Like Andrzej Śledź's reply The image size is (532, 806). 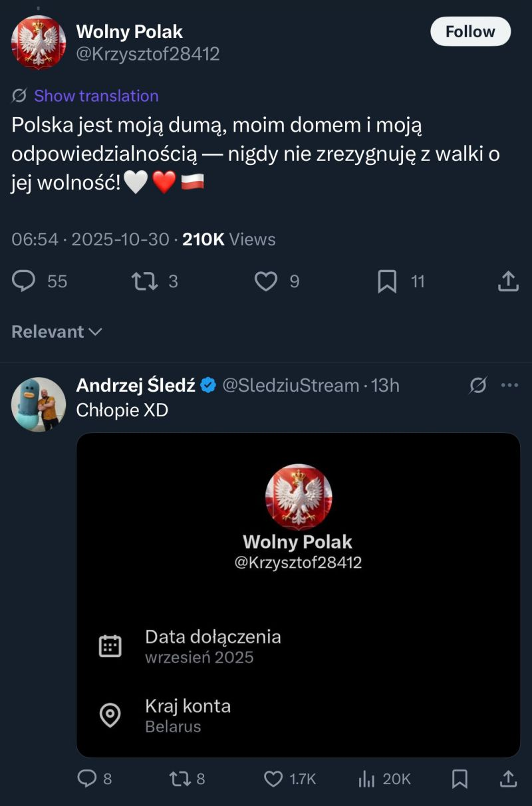274,779
